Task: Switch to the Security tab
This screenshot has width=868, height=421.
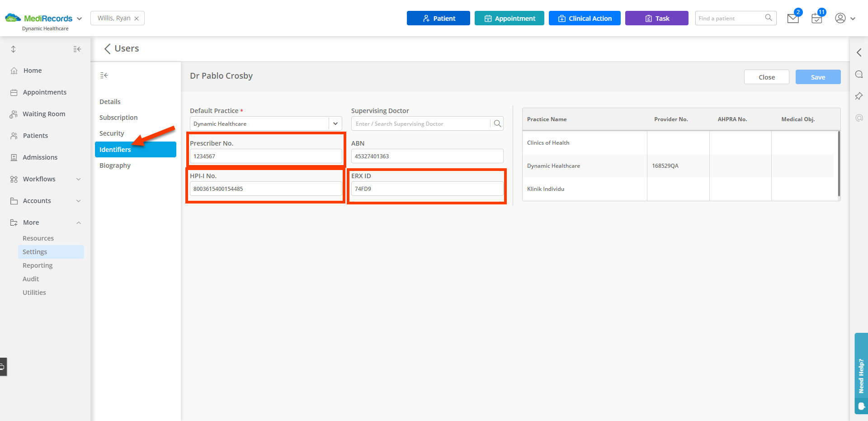Action: pyautogui.click(x=112, y=133)
